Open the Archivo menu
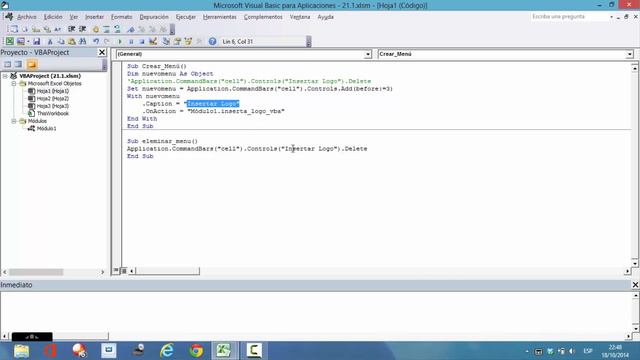640x360 pixels. tap(27, 17)
